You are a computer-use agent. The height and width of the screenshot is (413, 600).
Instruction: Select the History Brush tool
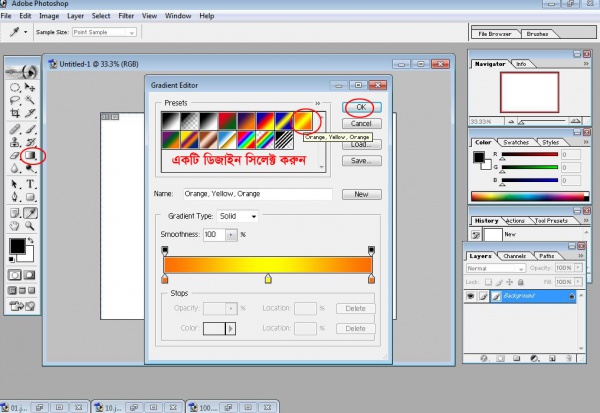(30, 142)
